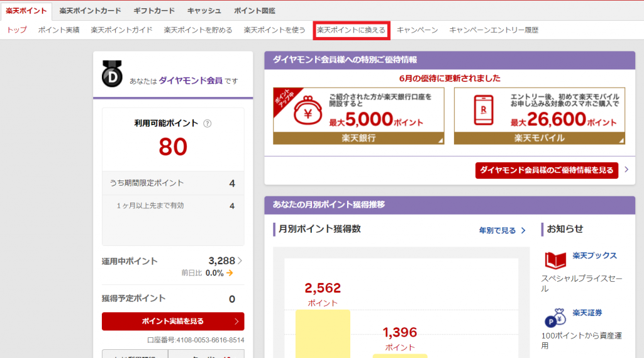
Task: Click the 口座番号 text
Action: pyautogui.click(x=196, y=340)
